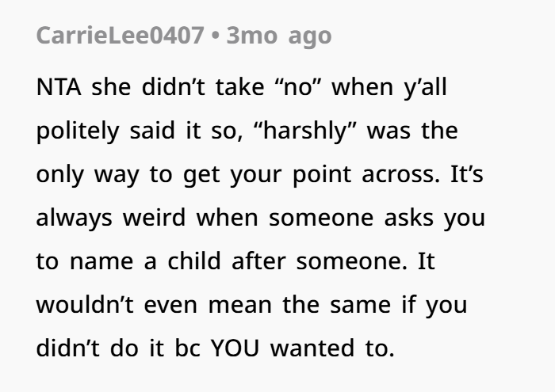Click the capitalized word YOU

coord(235,348)
